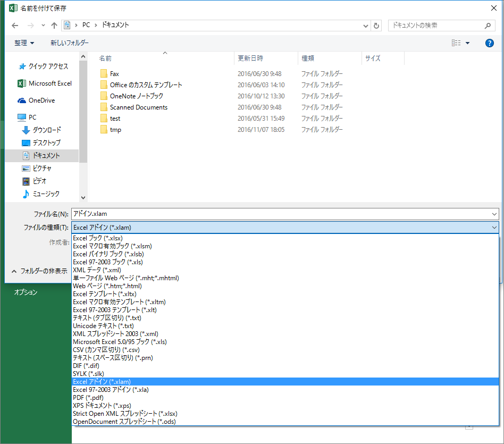Select Microsoft Excel in navigation pane

(45, 83)
